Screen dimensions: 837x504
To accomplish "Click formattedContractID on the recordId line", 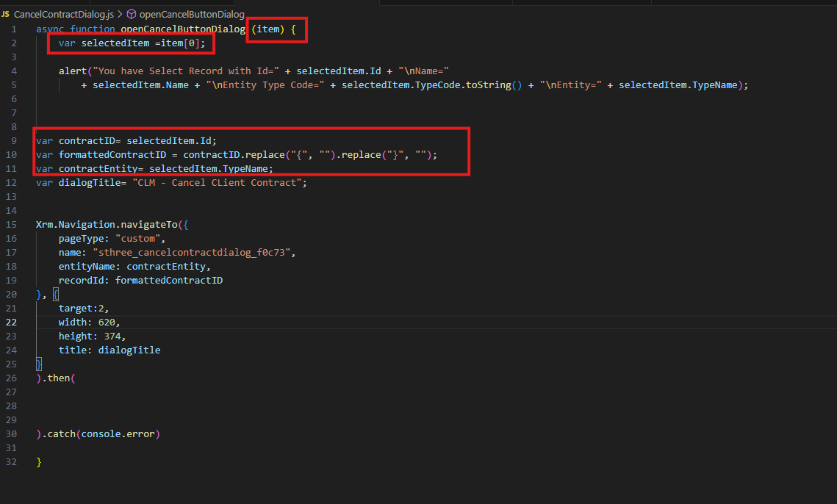I will 170,280.
